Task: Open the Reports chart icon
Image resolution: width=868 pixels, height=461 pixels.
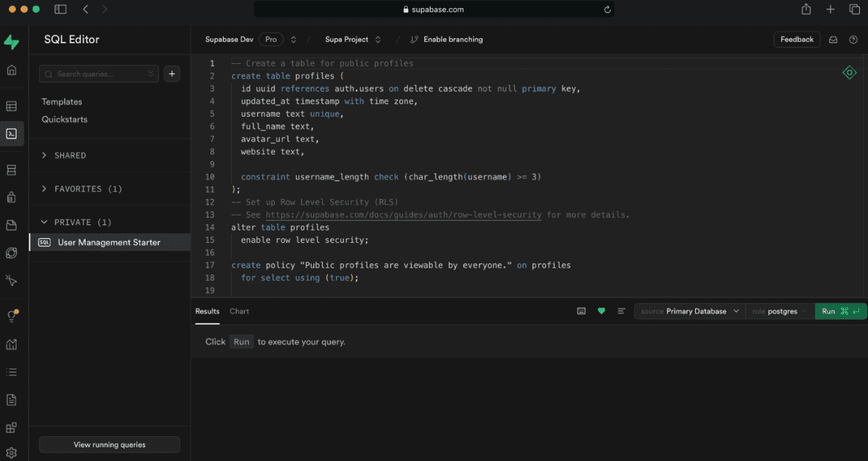Action: (11, 344)
